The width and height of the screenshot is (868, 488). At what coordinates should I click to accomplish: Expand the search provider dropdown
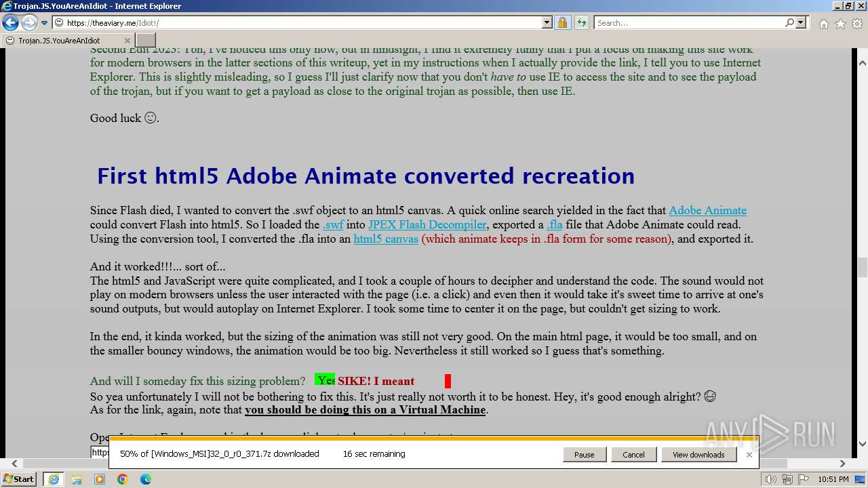(801, 22)
